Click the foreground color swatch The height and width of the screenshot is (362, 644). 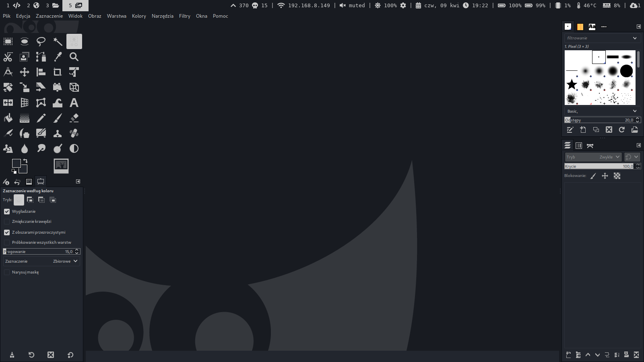click(17, 163)
